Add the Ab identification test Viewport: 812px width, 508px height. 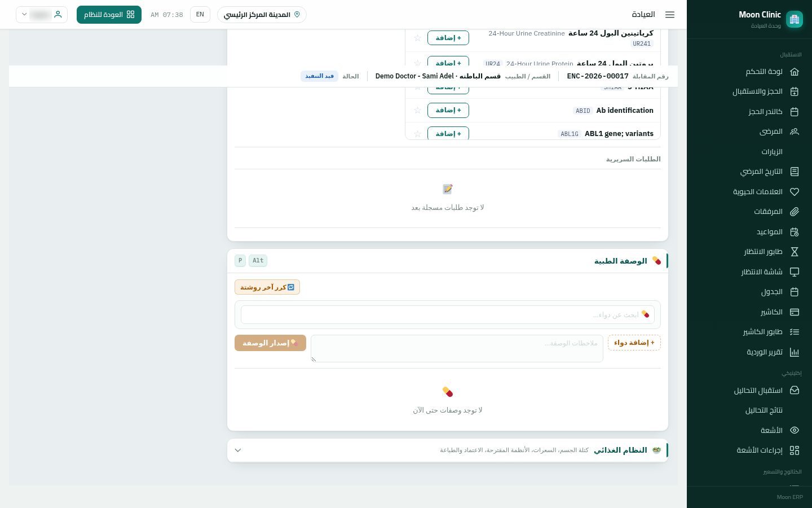[x=448, y=111]
